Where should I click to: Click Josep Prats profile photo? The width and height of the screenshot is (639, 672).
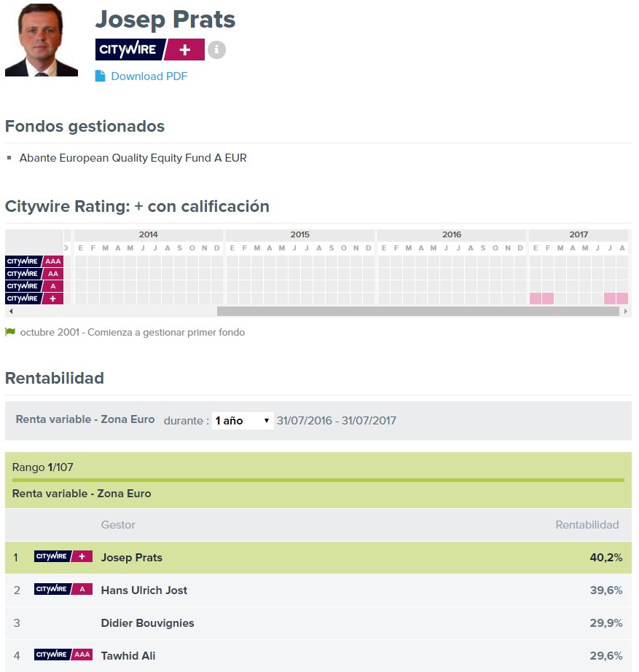pos(42,40)
